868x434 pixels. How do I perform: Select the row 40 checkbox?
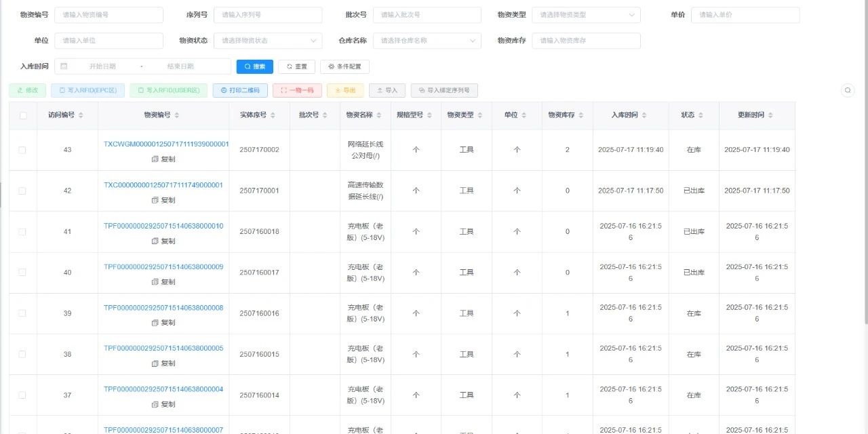click(x=22, y=272)
